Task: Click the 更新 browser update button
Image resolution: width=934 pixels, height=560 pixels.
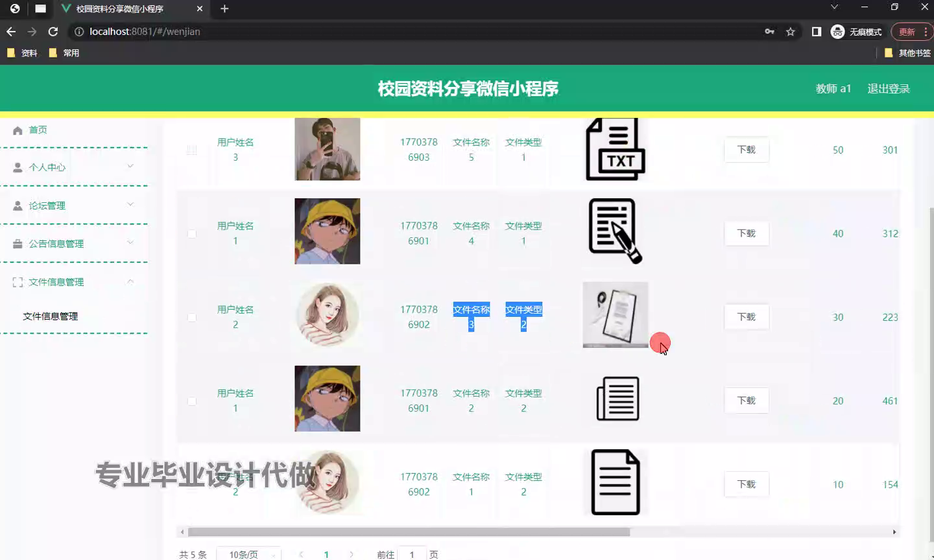Action: tap(911, 32)
